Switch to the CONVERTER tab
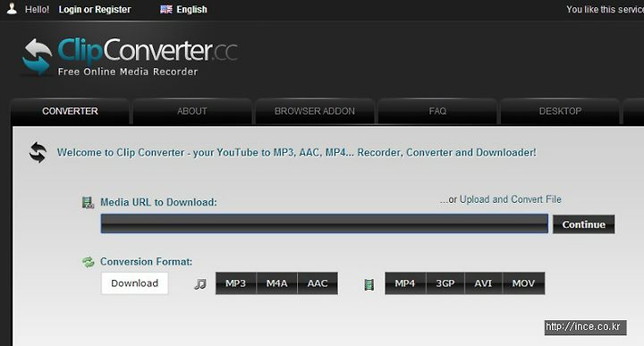The image size is (644, 346). [70, 111]
